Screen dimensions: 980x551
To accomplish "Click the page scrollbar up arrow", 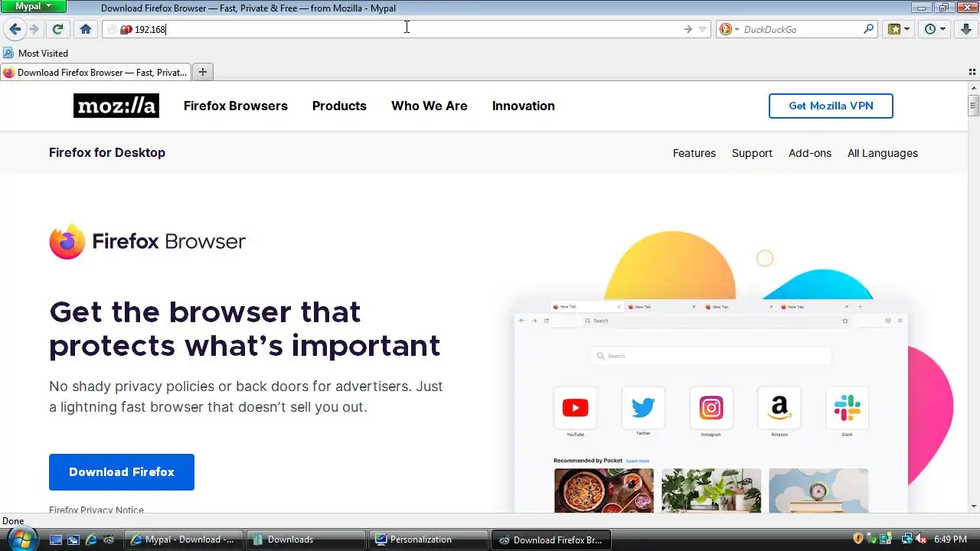I will [974, 88].
